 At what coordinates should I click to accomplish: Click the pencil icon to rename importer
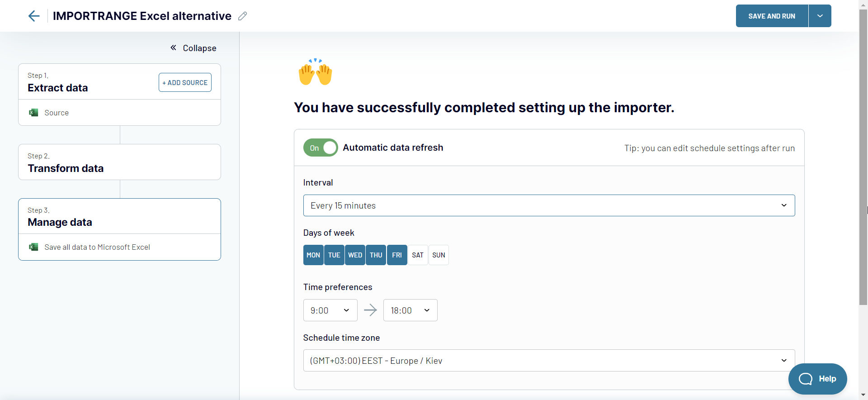243,16
